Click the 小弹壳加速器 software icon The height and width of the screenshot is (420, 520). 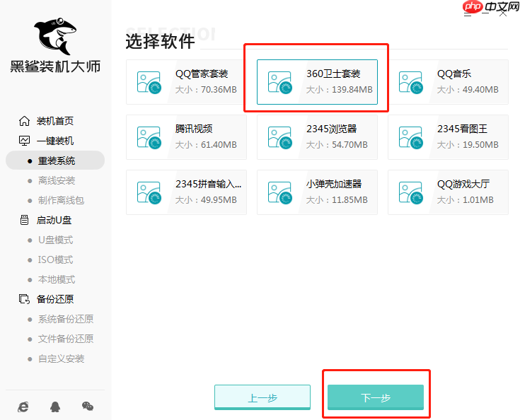280,192
